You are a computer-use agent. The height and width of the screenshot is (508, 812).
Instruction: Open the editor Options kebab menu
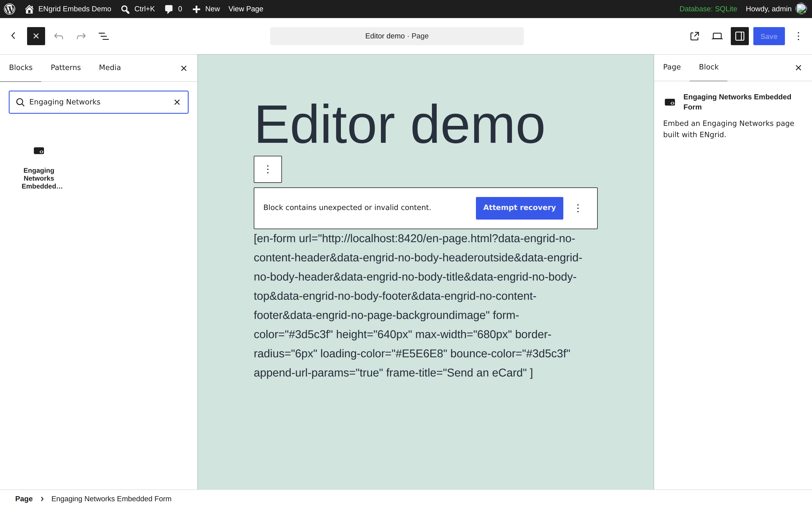point(798,36)
